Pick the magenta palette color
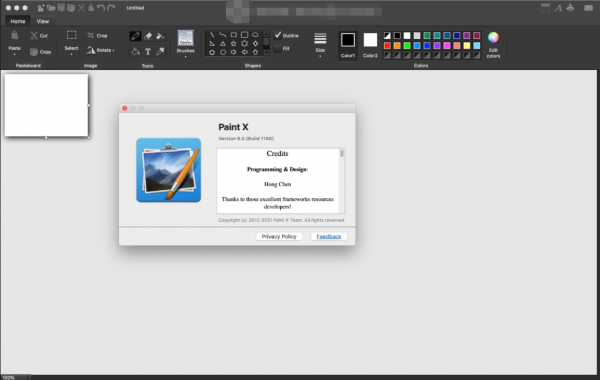Viewport: 600px width, 380px height. 447,46
